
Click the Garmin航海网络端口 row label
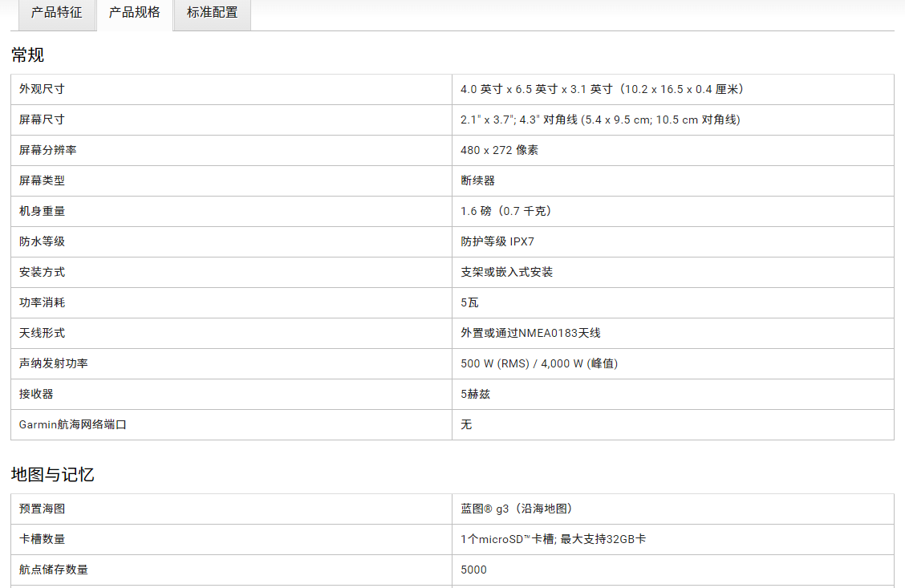click(x=73, y=424)
